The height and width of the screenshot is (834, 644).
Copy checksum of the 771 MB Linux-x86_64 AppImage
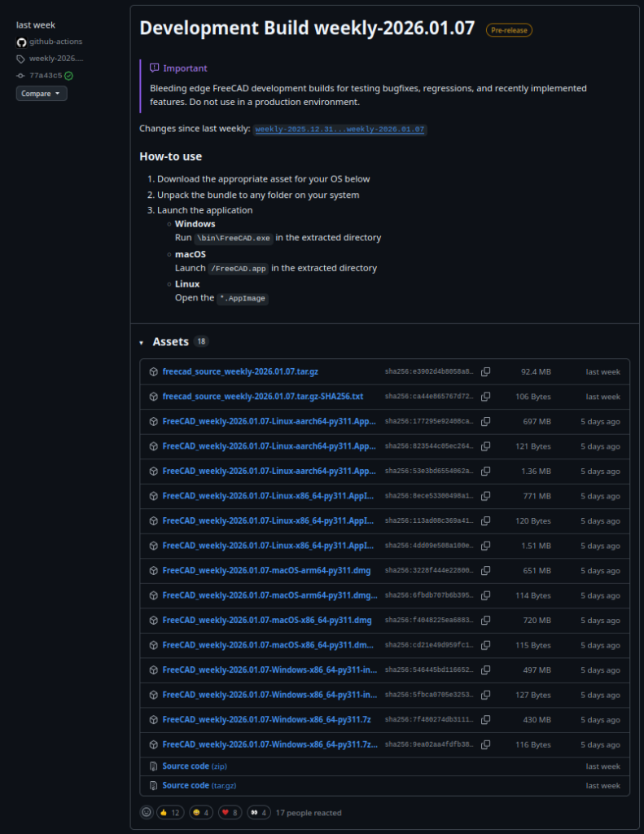click(485, 496)
